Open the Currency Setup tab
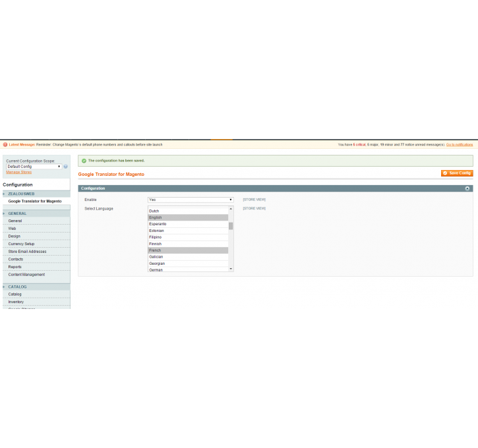The width and height of the screenshot is (478, 448). [x=36, y=244]
